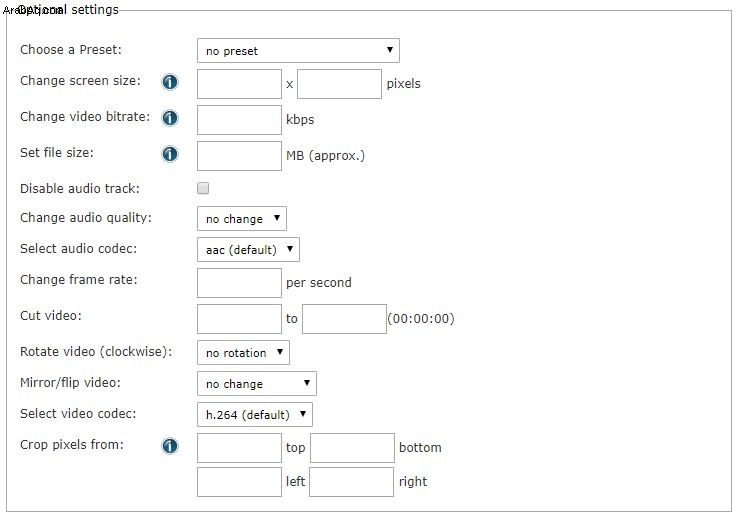Click info icon beside Set file size
Screen dimensions: 739x517
point(170,154)
